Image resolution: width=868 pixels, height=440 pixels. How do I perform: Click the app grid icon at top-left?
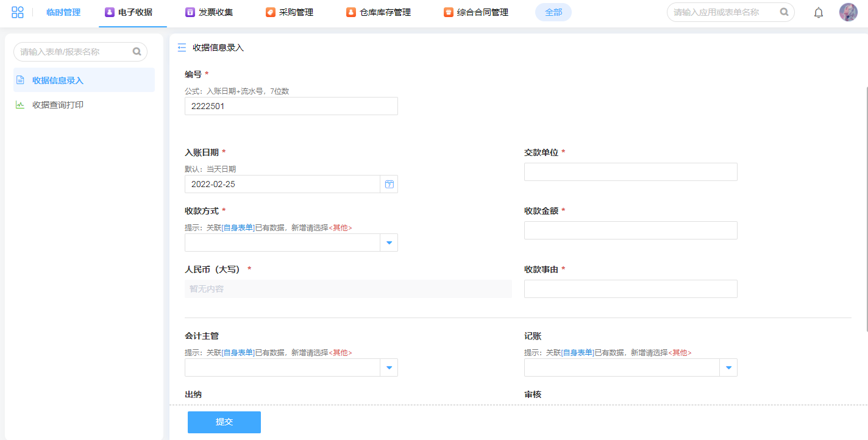click(x=18, y=12)
